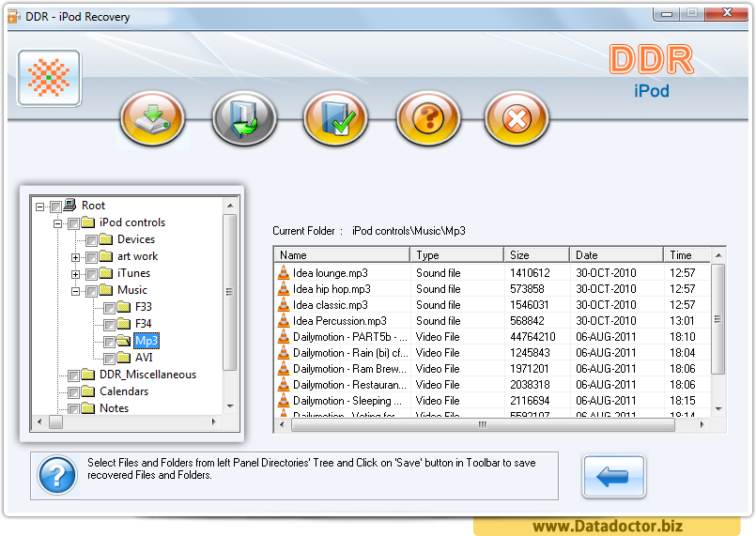
Task: Sort files by Time column header
Action: [687, 255]
